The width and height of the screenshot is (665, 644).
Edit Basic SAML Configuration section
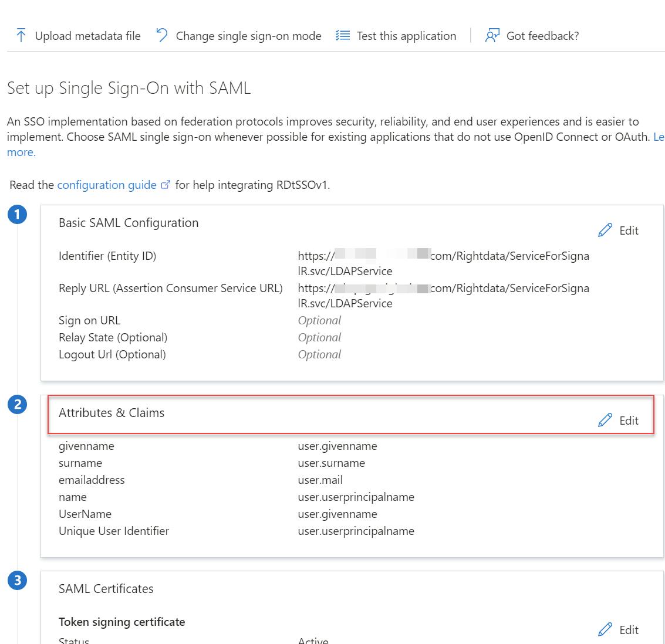point(629,231)
